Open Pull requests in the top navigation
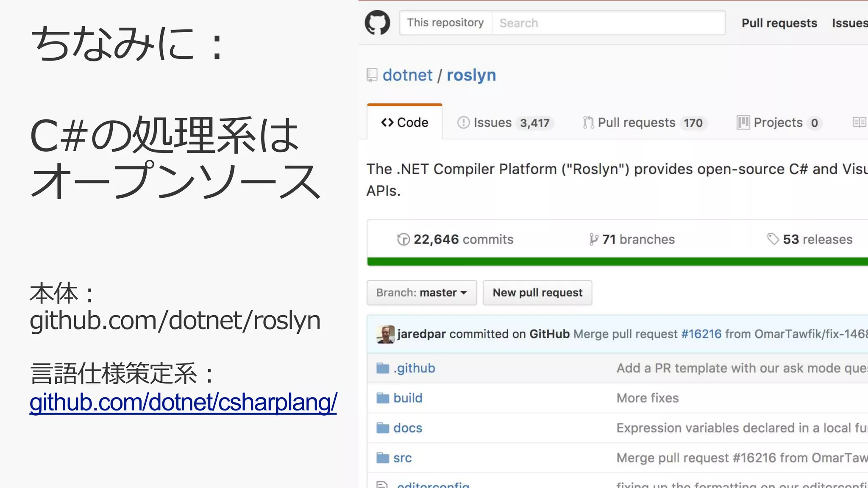 [779, 23]
